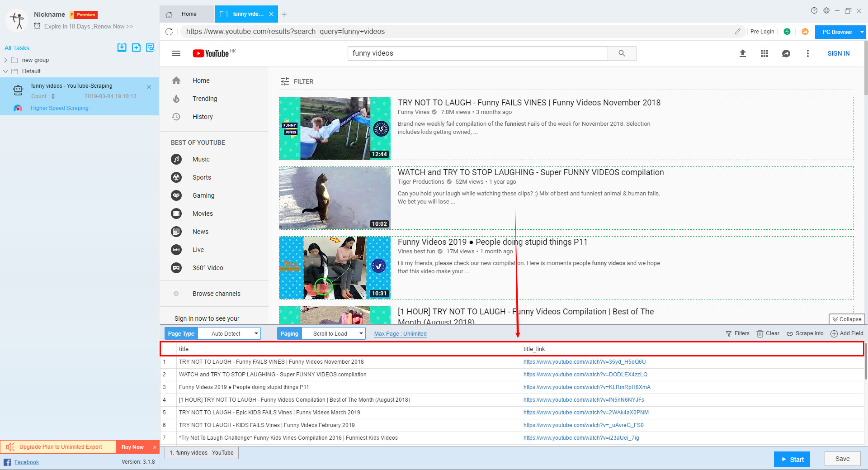
Task: Click the title_link column header
Action: pos(692,349)
